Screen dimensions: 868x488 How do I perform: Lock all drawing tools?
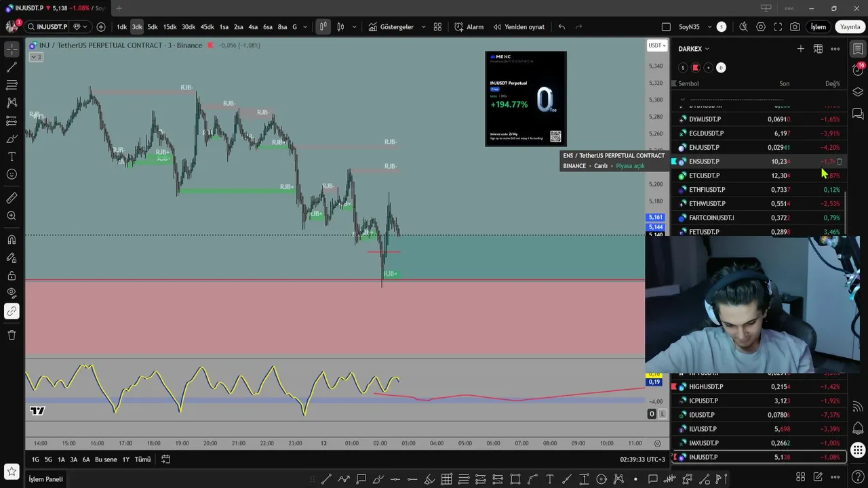(x=12, y=275)
